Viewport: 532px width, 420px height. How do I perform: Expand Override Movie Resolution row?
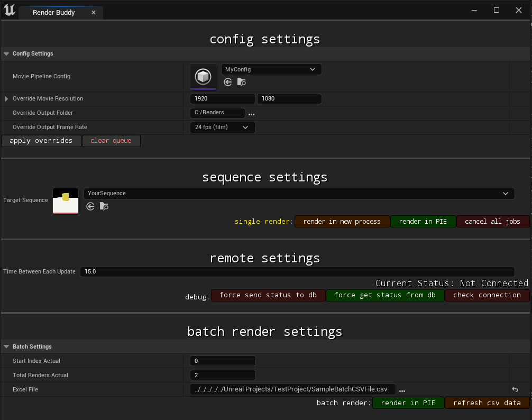6,99
